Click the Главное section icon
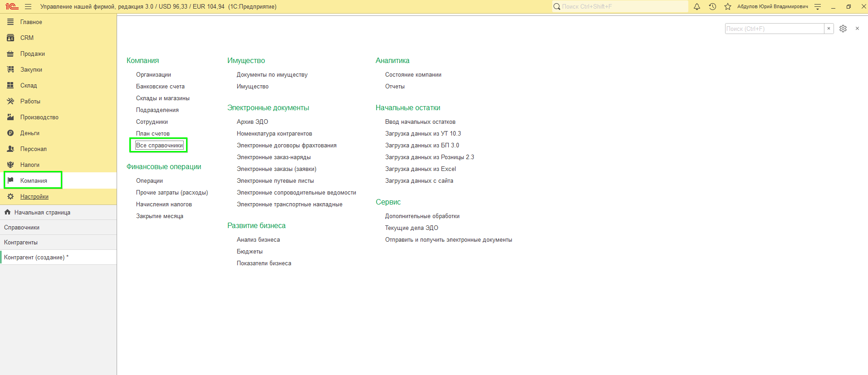This screenshot has height=375, width=868. (10, 22)
